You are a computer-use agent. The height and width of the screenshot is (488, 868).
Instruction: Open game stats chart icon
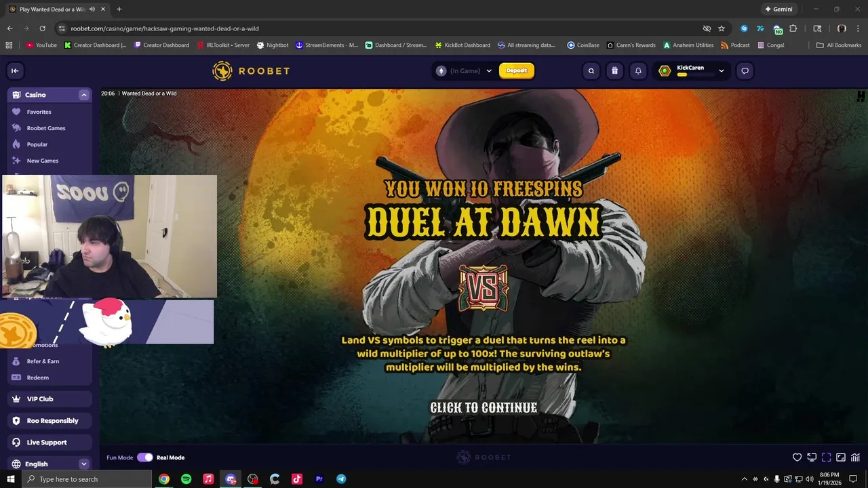[856, 457]
